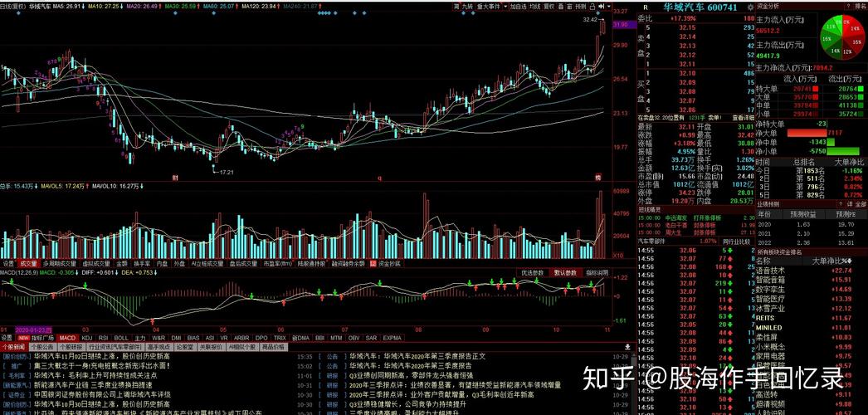Switch to the 个股研报 news tab

(x=71, y=347)
